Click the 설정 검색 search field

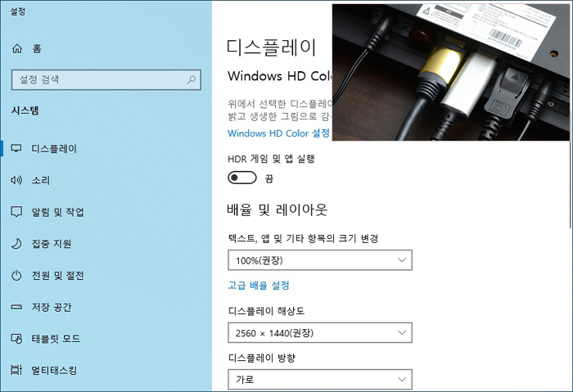[x=98, y=80]
